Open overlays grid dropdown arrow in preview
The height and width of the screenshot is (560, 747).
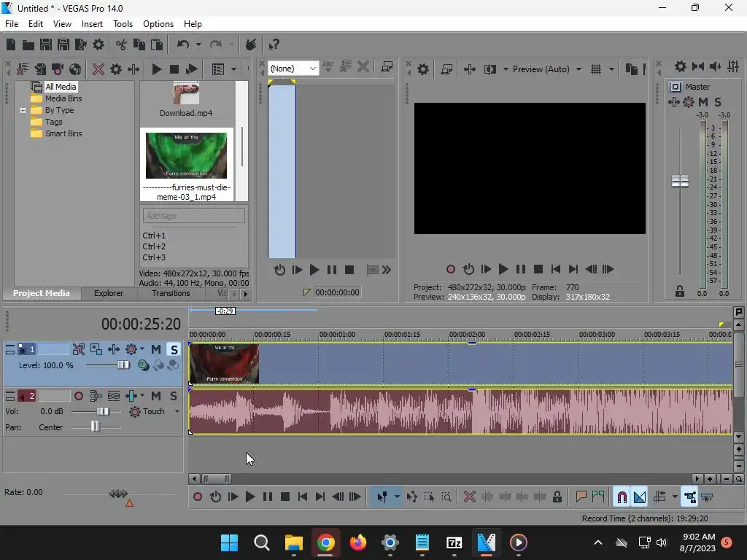click(x=612, y=69)
